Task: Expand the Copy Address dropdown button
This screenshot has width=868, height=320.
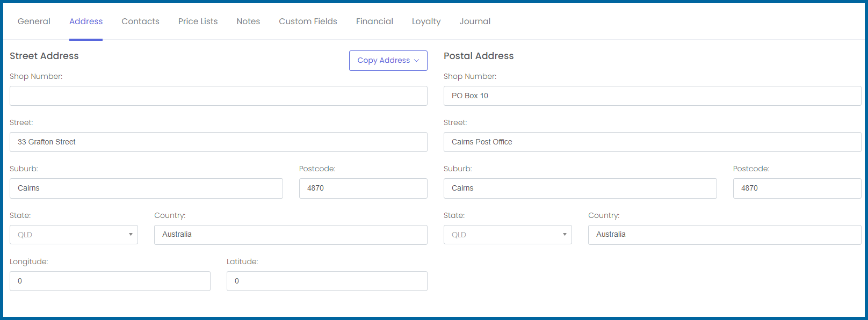Action: (388, 61)
